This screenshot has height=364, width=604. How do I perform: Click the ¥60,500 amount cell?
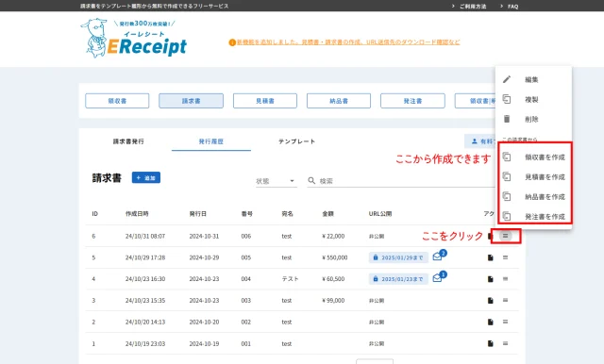[x=333, y=279]
